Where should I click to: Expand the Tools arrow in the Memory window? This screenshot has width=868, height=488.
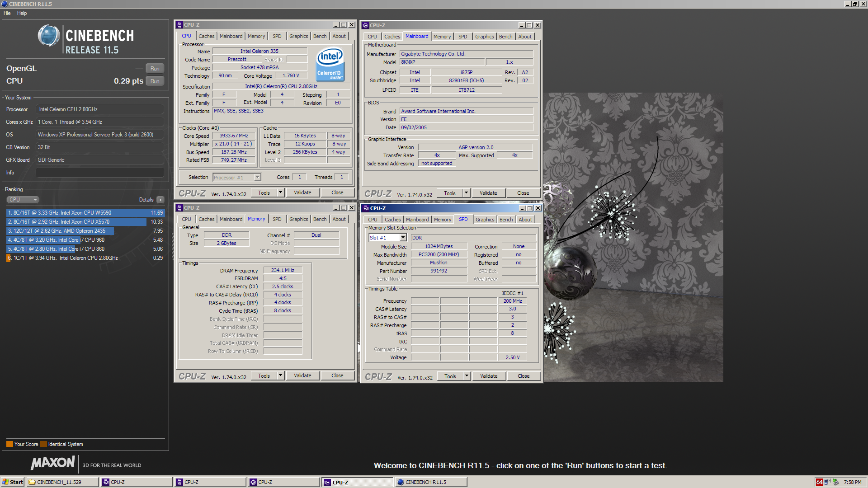coord(280,375)
